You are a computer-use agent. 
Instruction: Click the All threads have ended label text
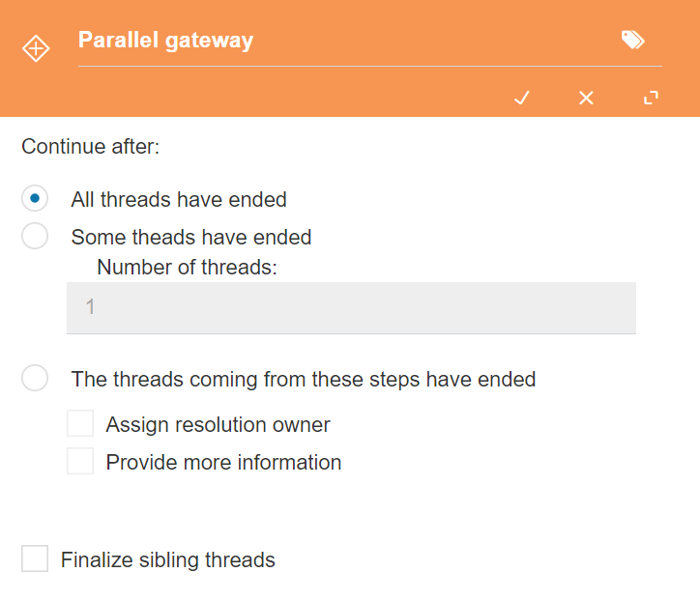(x=179, y=199)
